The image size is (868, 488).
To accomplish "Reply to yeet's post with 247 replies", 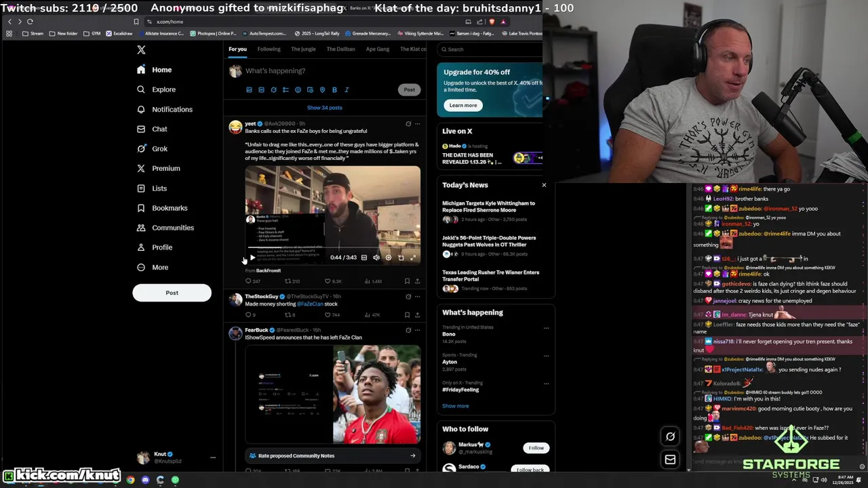I will coord(252,281).
